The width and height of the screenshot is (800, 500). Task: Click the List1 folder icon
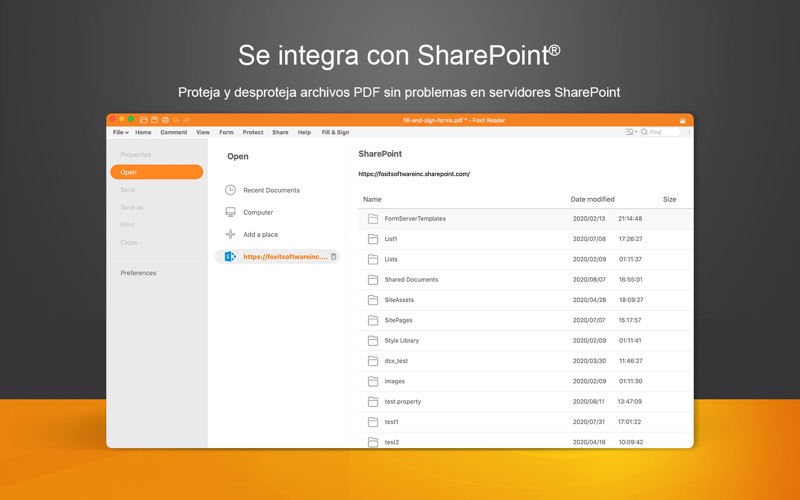pyautogui.click(x=373, y=239)
